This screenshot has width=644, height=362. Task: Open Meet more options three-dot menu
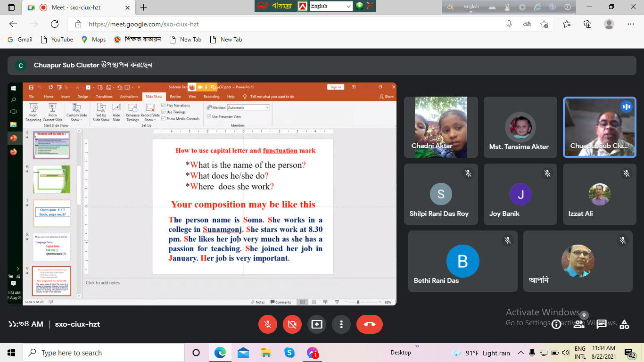coord(341,324)
